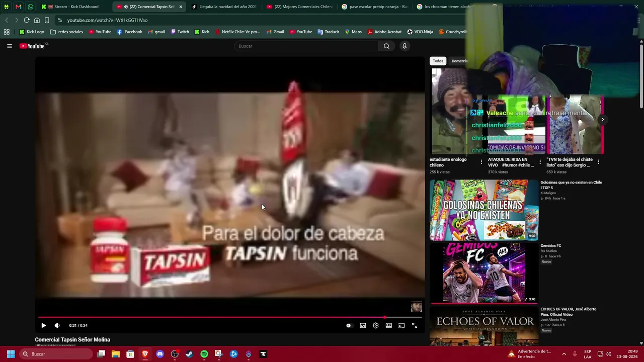The width and height of the screenshot is (644, 362).
Task: Reload the current page
Action: (27, 20)
